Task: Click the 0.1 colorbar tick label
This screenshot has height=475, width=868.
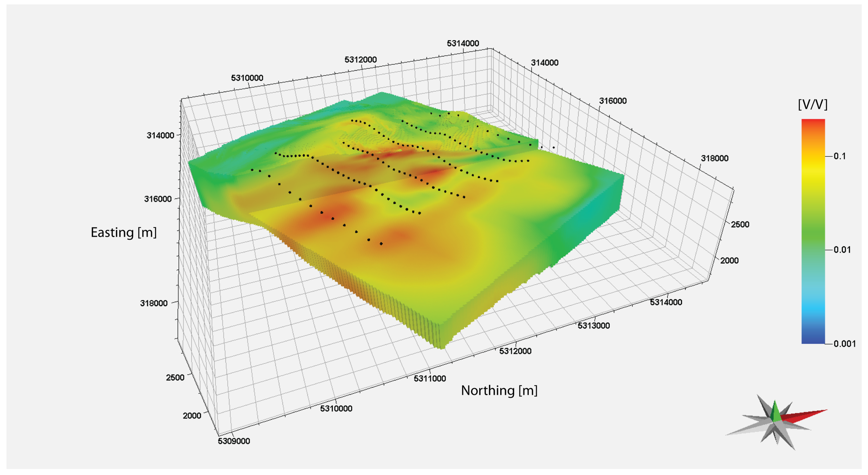Action: (839, 156)
